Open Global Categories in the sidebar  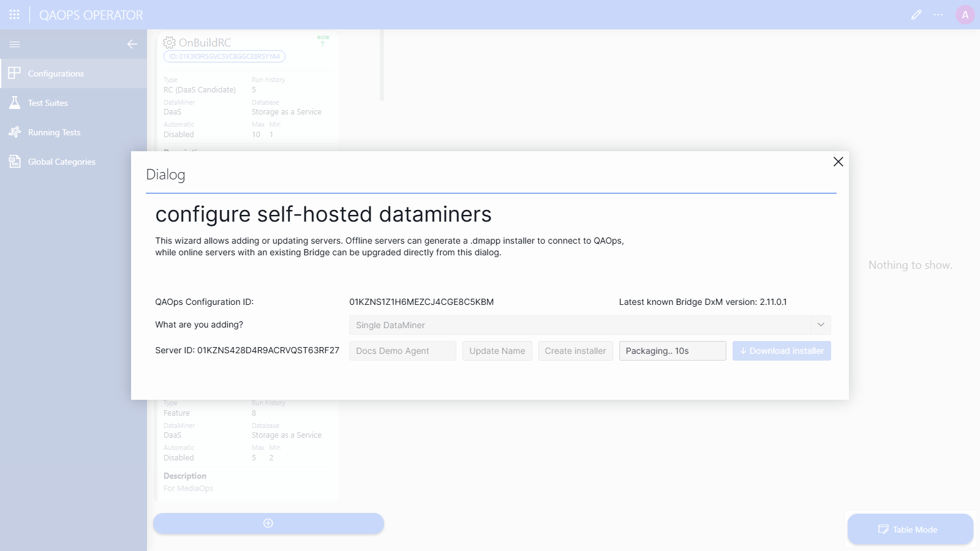click(73, 162)
